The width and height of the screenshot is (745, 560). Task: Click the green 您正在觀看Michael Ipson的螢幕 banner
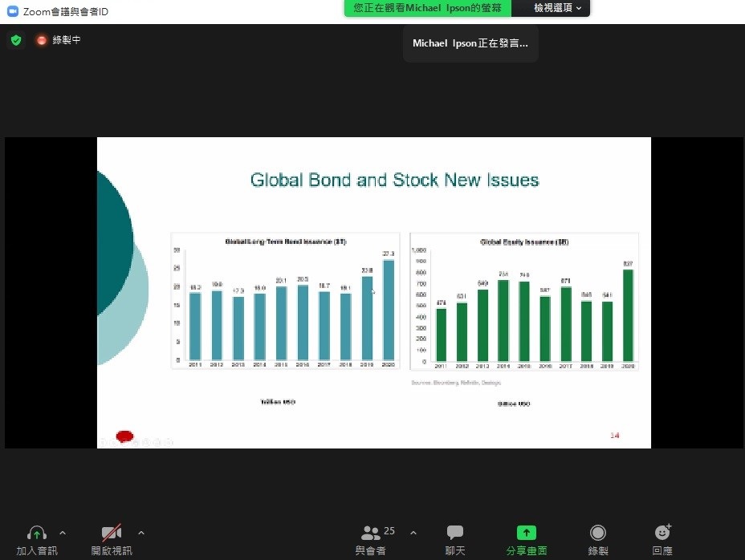point(428,8)
